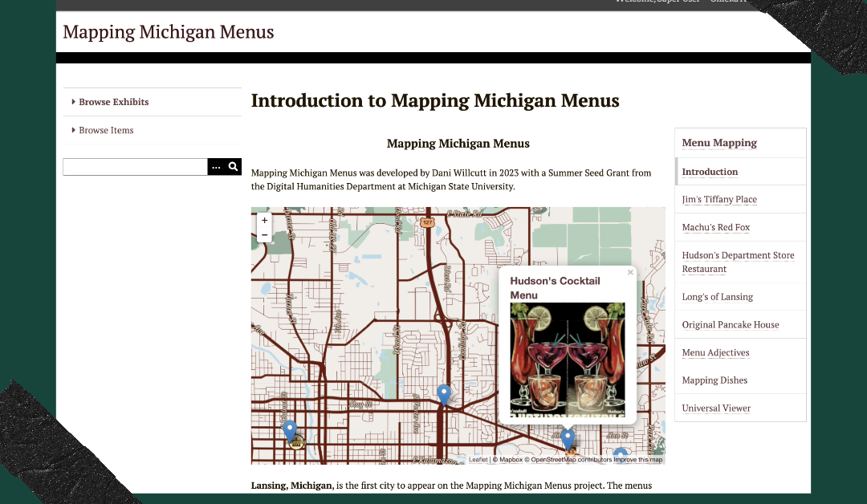This screenshot has width=867, height=504.
Task: Open advanced search options ellipsis button
Action: (x=216, y=166)
